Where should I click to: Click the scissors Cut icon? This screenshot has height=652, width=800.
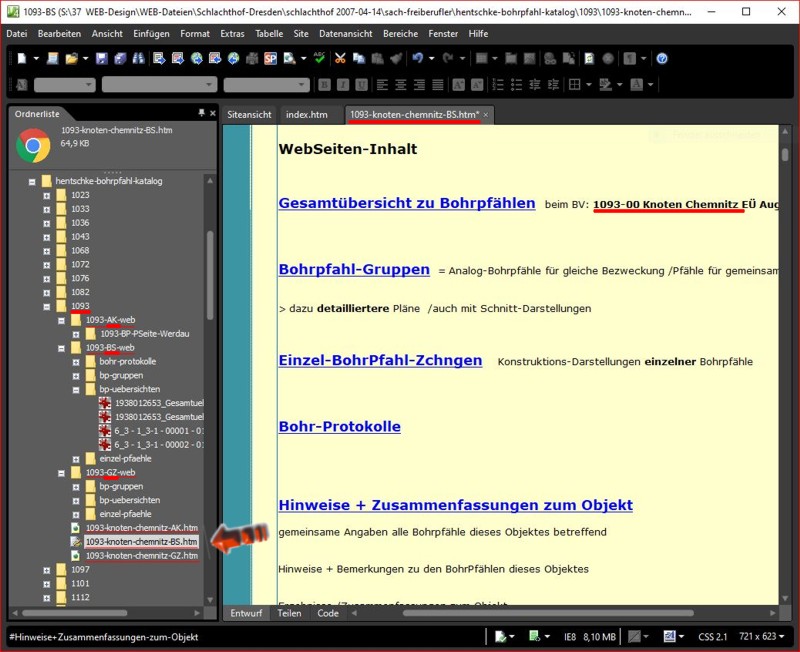coord(341,59)
